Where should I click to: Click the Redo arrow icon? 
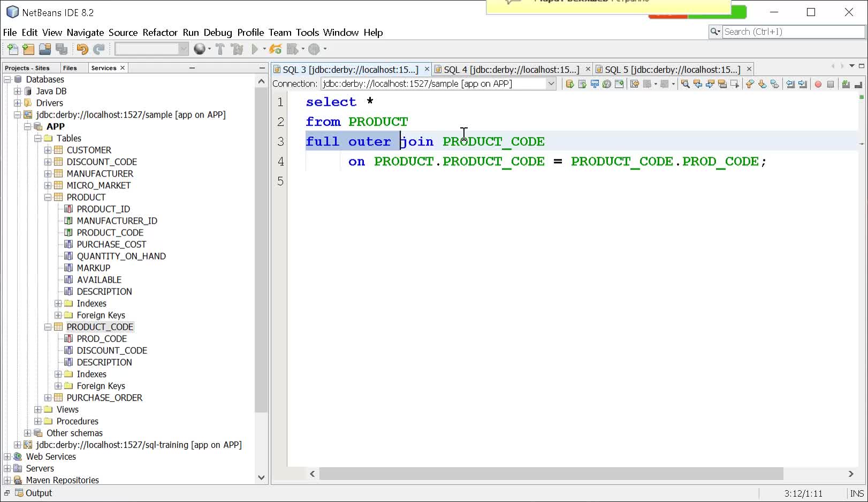pos(99,49)
